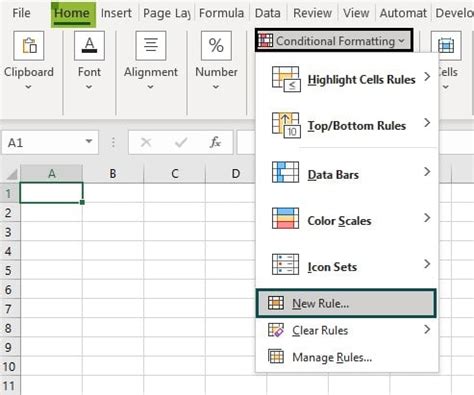
Task: Expand the Clipboard group arrow
Action: point(28,87)
